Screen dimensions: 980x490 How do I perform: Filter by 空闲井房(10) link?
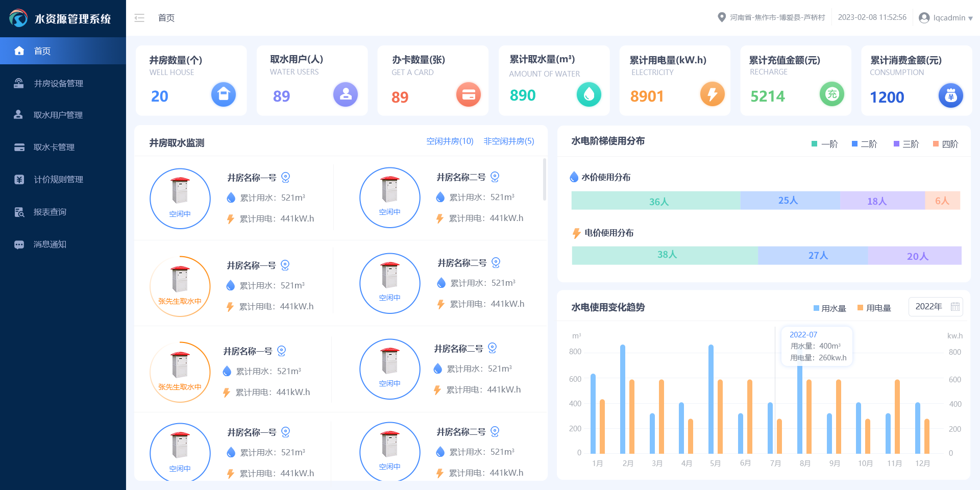[450, 141]
